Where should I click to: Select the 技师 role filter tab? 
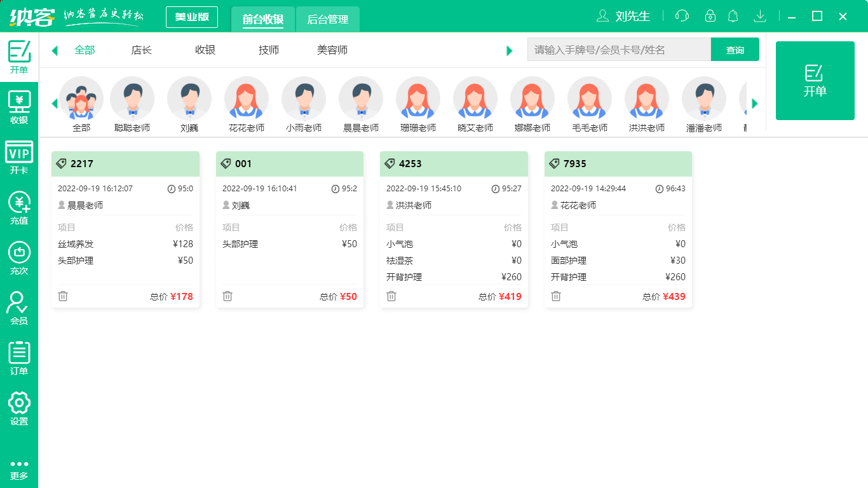pos(268,50)
